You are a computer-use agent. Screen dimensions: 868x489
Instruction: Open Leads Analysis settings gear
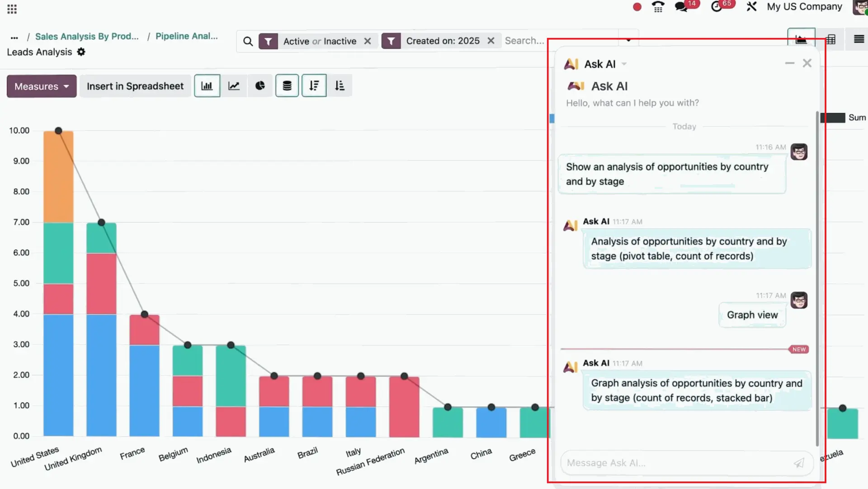click(81, 52)
